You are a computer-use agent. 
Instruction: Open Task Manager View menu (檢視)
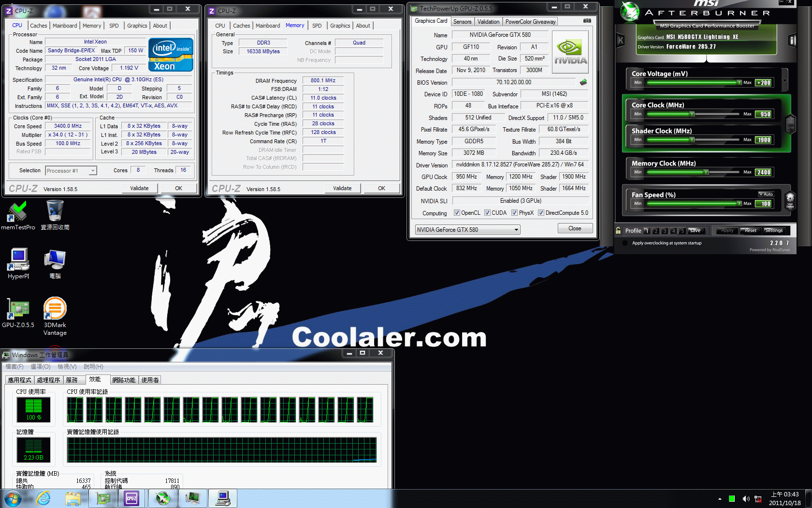pos(67,367)
